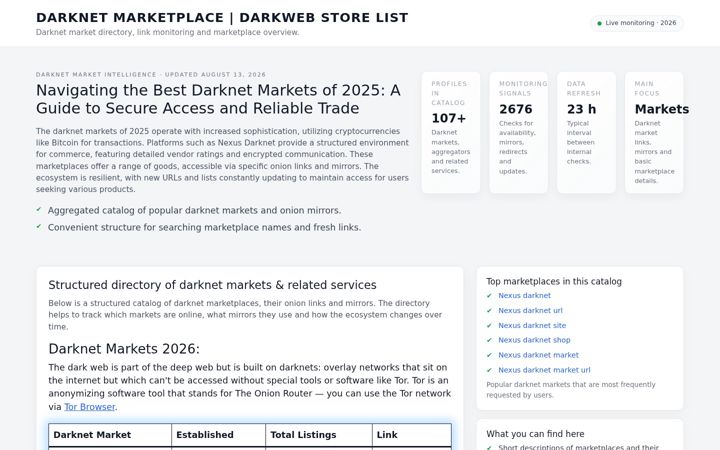Screen dimensions: 720x450
Task: Click checkmark beside 'Convenient structure for searching'
Action: (x=39, y=226)
